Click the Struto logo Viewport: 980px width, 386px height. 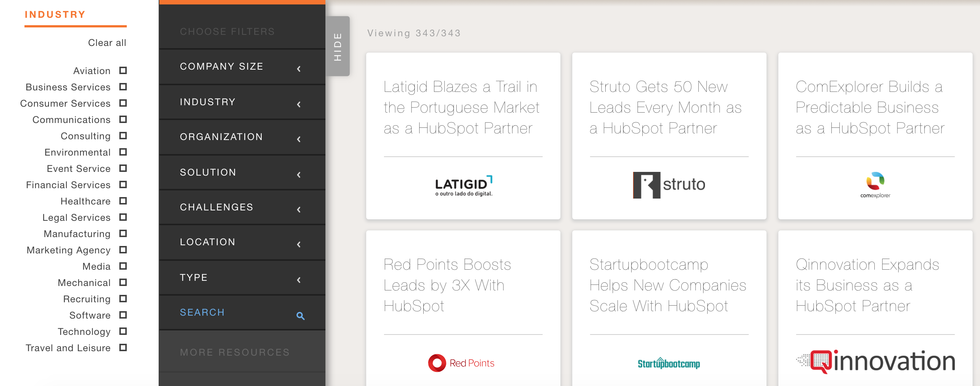click(x=669, y=185)
